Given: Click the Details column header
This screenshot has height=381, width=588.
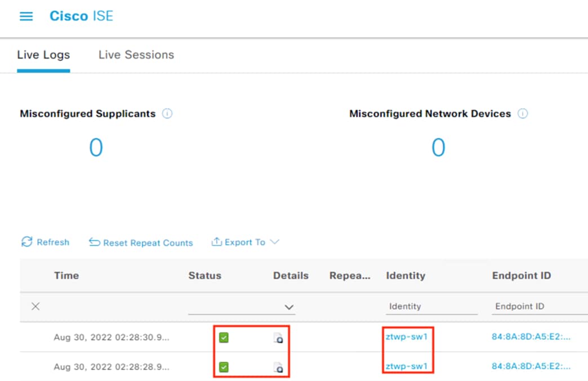Looking at the screenshot, I should tap(291, 276).
